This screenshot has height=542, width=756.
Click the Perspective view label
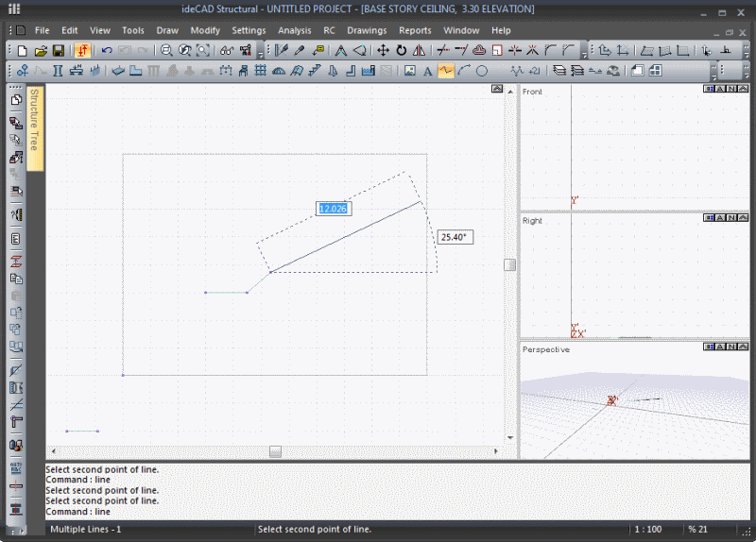pos(546,349)
